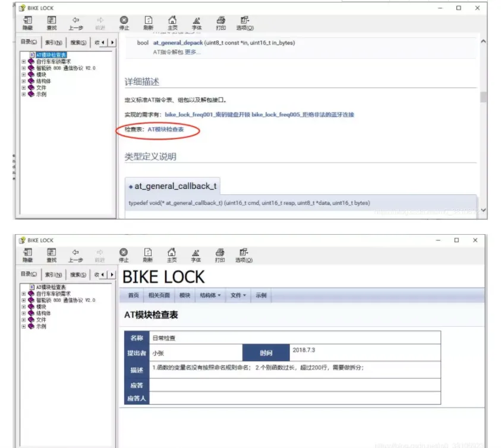Select AT模块检查表 item in upper tree
The width and height of the screenshot is (501, 448).
(x=51, y=55)
